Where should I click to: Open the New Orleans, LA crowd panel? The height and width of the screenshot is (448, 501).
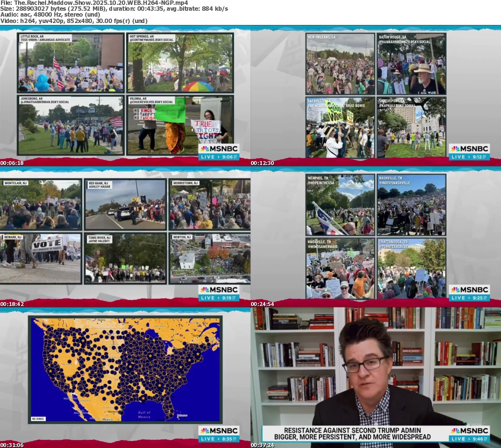pyautogui.click(x=340, y=64)
